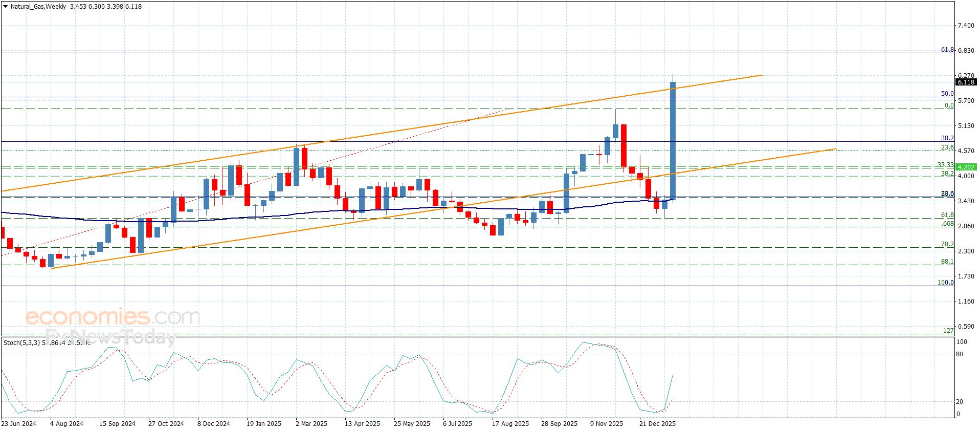Select the 23 Jun 2024 date label
980x430 pixels.
pyautogui.click(x=18, y=423)
